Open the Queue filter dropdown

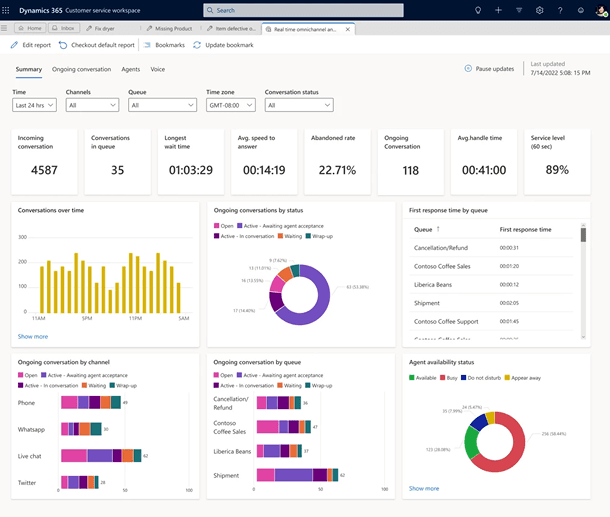click(x=162, y=105)
